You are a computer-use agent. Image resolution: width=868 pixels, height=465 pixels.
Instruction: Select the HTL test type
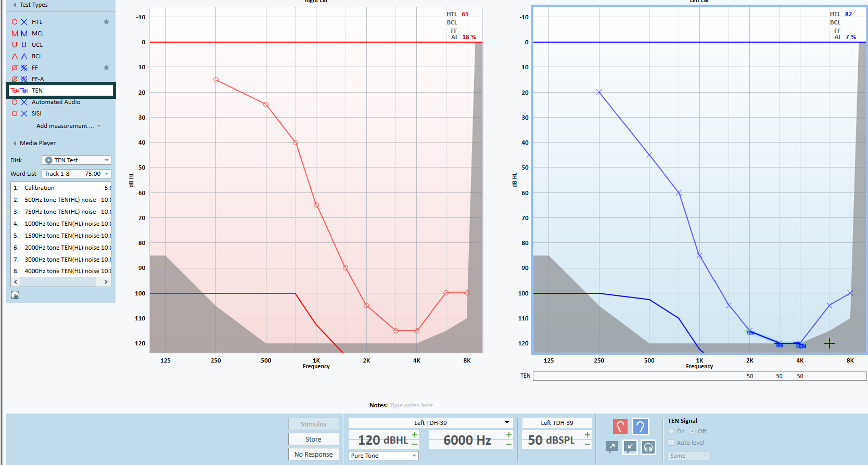pos(36,22)
